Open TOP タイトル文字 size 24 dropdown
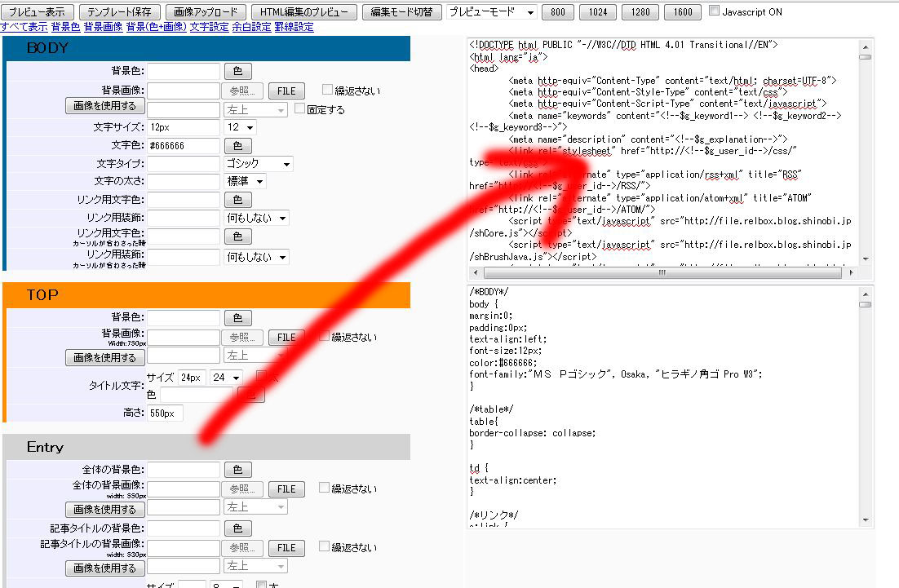Image resolution: width=899 pixels, height=588 pixels. (227, 378)
